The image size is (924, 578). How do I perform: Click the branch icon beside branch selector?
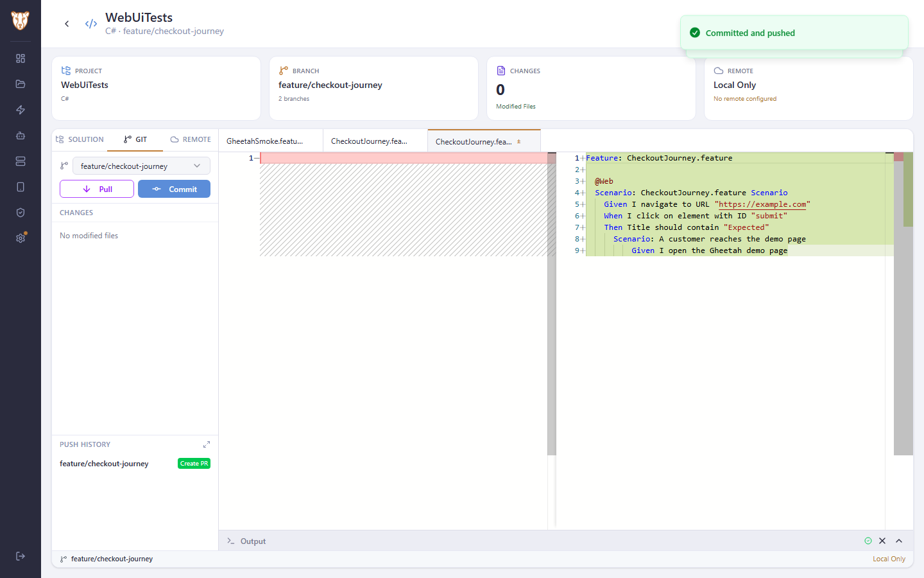pos(64,166)
